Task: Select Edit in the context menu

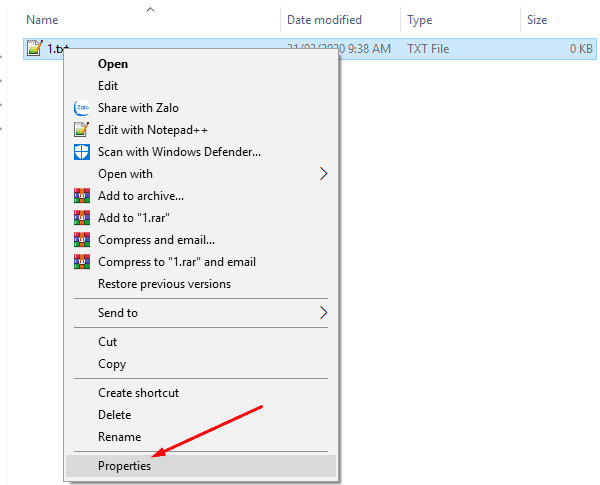Action: [x=108, y=86]
